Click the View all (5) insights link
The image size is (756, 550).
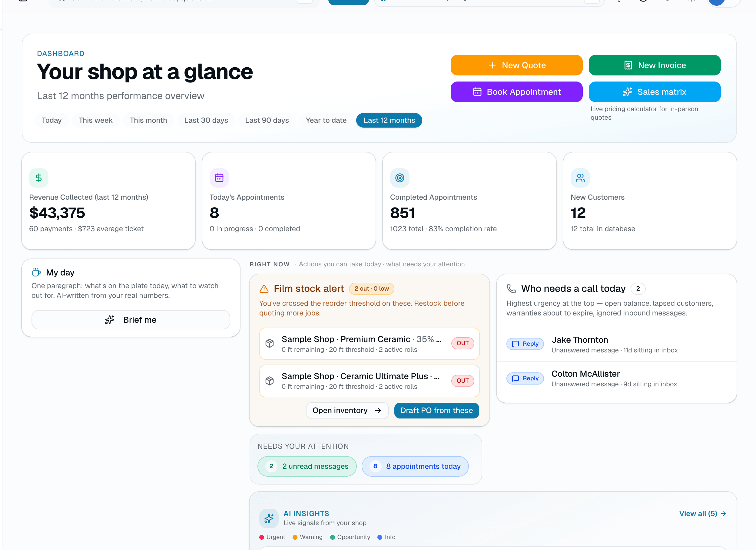pyautogui.click(x=702, y=514)
